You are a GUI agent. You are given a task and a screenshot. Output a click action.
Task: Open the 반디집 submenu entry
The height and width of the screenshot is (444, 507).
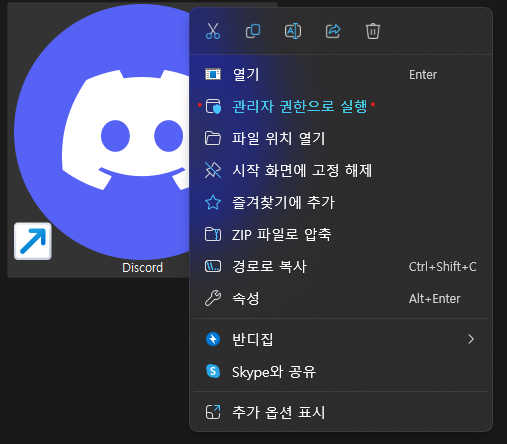(341, 339)
